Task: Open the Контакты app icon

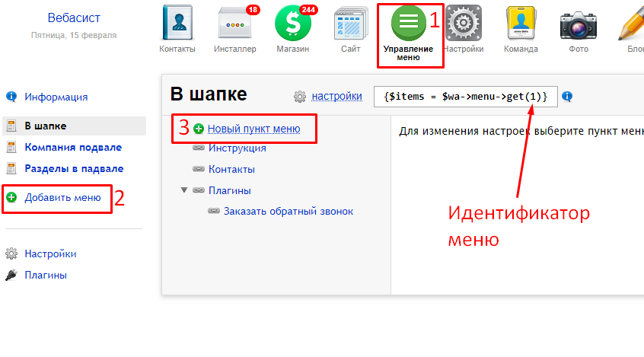Action: tap(177, 24)
